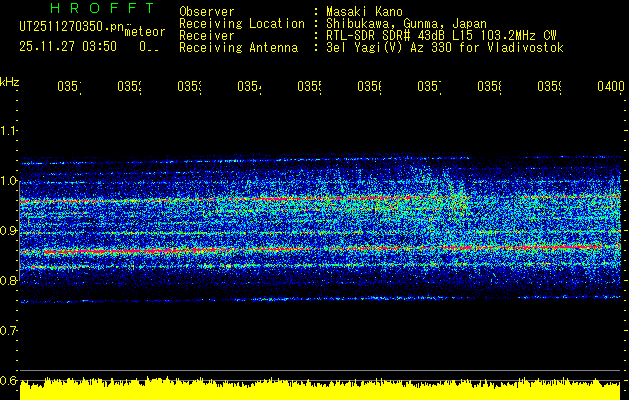The width and height of the screenshot is (629, 400).
Task: Click the 0355 time marker
Action: [x=309, y=87]
